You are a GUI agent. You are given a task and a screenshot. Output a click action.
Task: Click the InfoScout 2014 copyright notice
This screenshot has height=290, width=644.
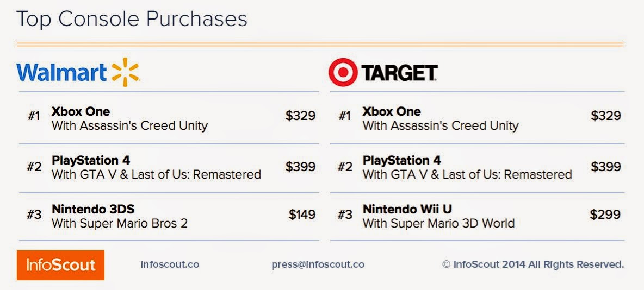(x=532, y=264)
